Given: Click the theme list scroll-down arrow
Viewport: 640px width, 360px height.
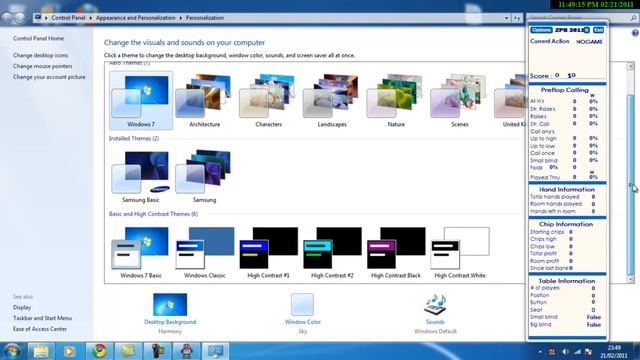Looking at the screenshot, I should [631, 279].
